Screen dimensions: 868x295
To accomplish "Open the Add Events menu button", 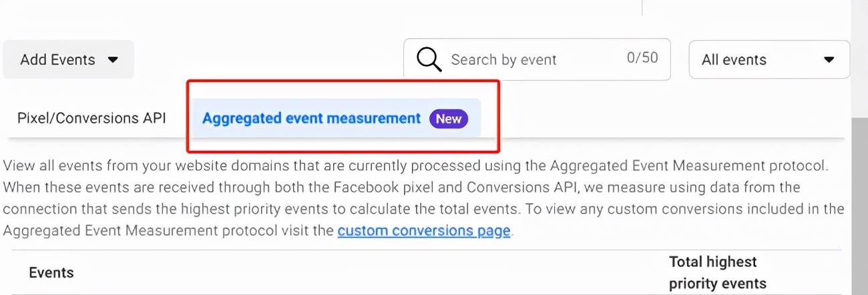I will (69, 59).
